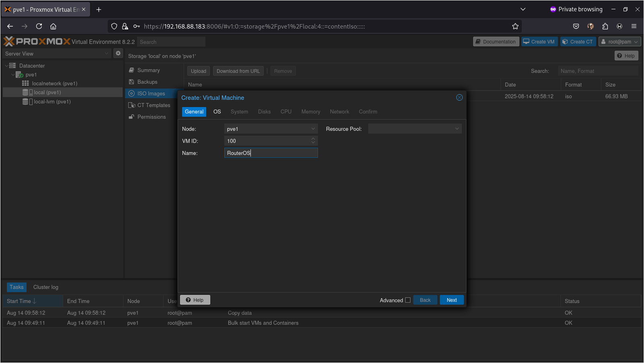Focus the VM Name input field
644x363 pixels.
pos(271,153)
